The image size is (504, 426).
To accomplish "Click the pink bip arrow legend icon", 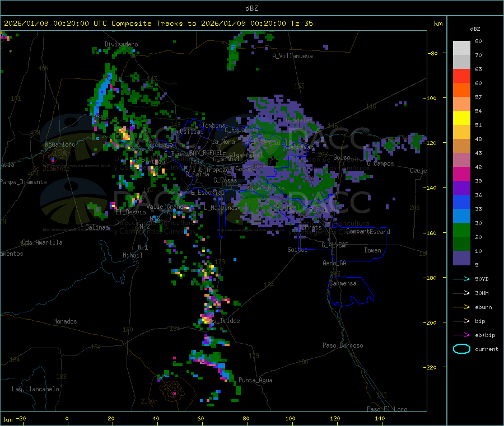I will tap(461, 321).
